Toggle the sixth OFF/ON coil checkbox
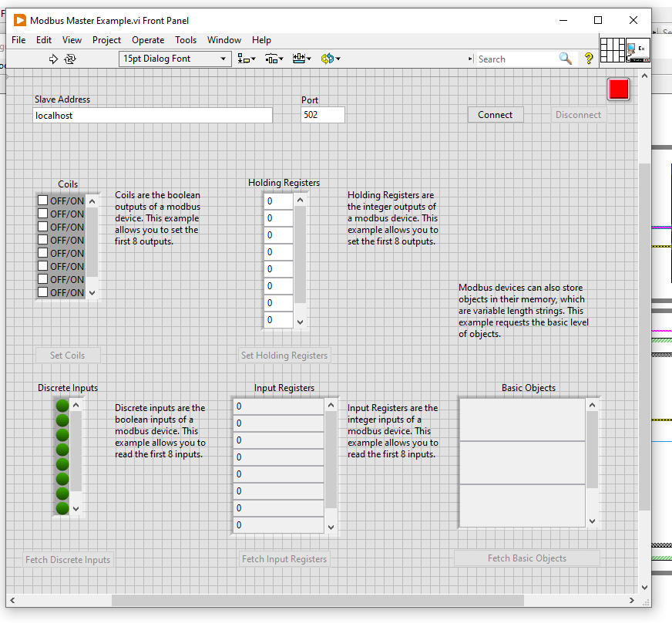Screen dimensions: 672x627 (42, 266)
